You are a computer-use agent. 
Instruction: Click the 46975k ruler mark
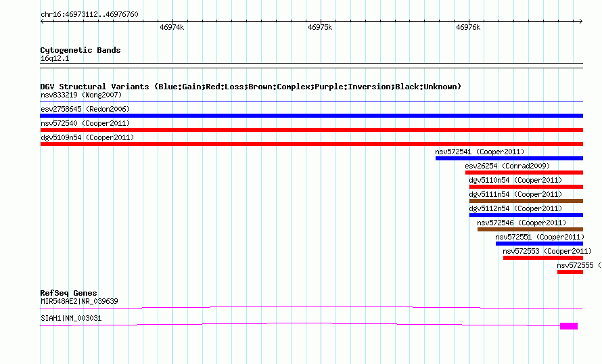pyautogui.click(x=320, y=27)
